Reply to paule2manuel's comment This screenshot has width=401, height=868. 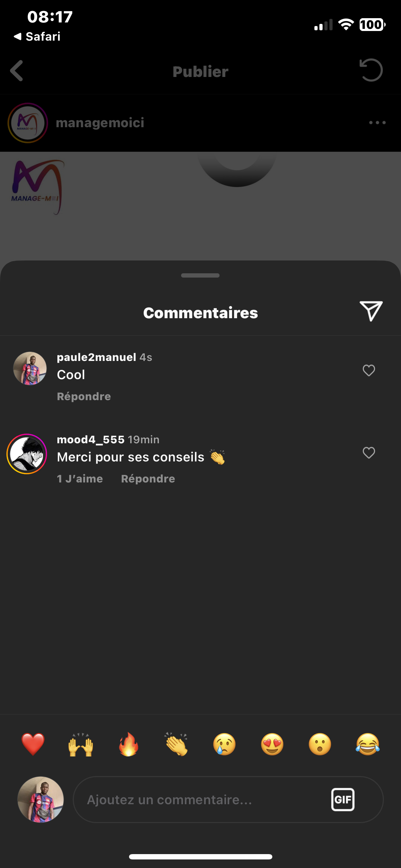point(84,397)
